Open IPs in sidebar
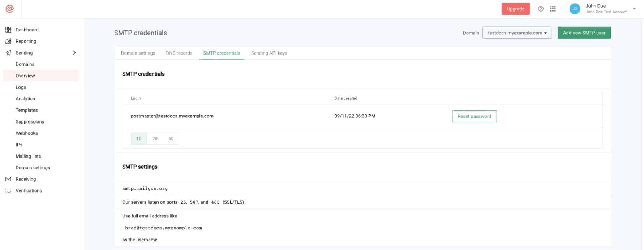Screen dimensions: 644x250 (19, 145)
